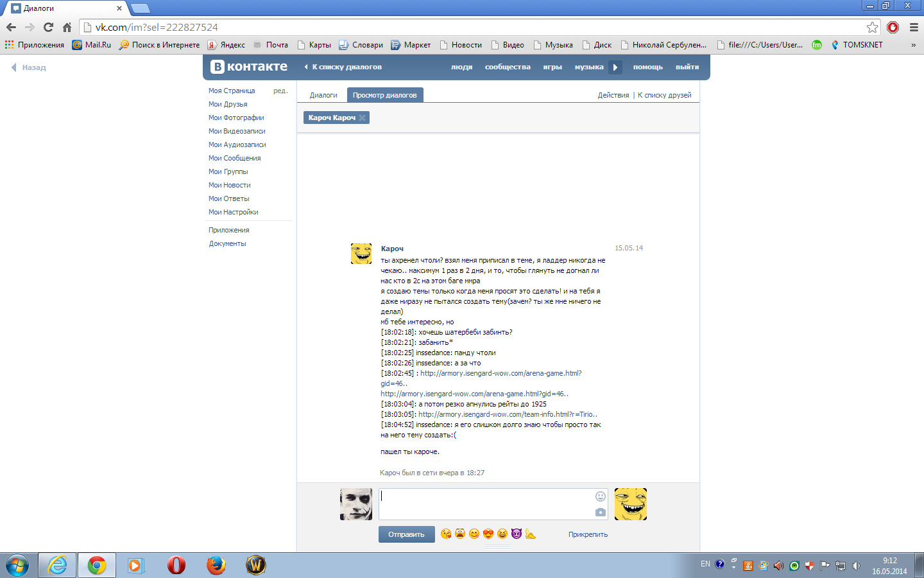Open the TOMSKNET bookmark
The image size is (924, 578).
857,45
